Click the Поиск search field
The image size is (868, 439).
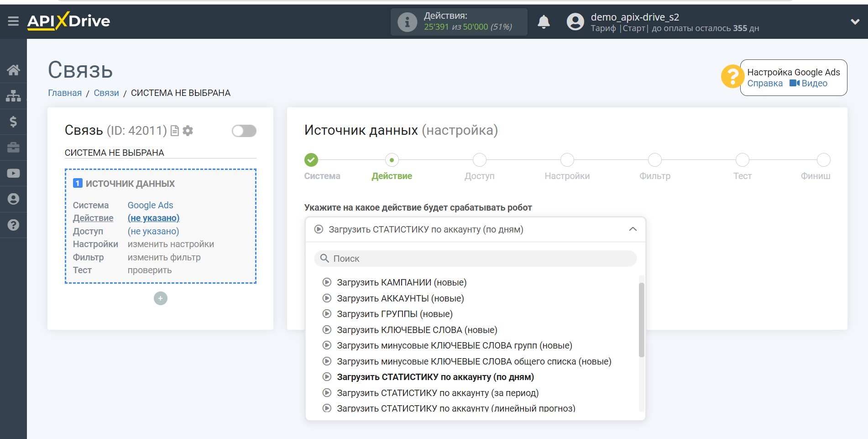coord(475,259)
